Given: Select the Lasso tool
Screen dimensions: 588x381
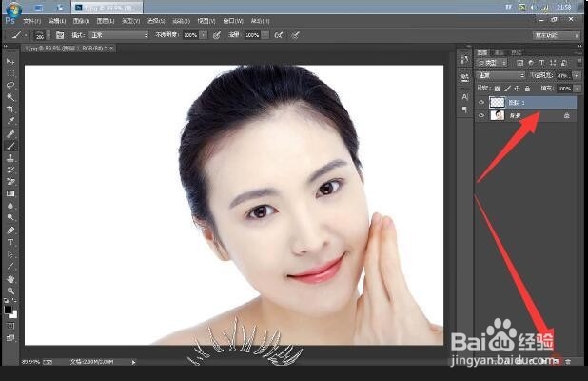Looking at the screenshot, I should (10, 85).
